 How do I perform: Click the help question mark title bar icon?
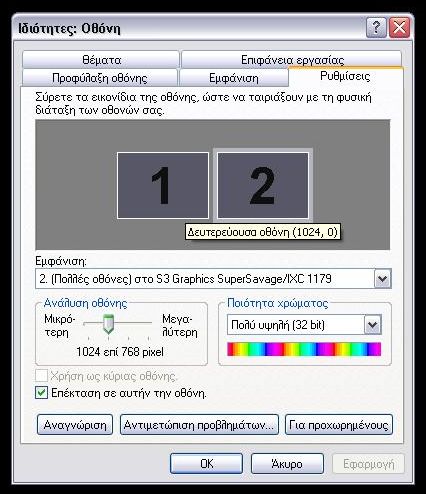[376, 27]
